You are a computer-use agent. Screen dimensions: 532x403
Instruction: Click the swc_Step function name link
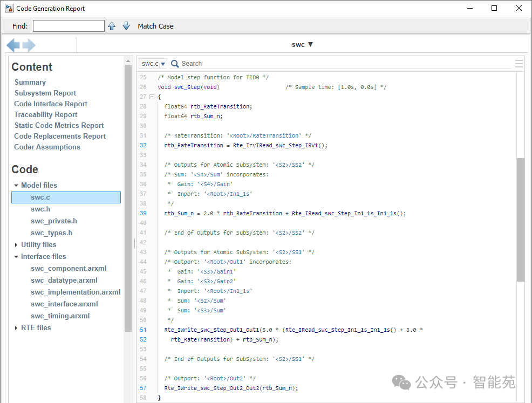[x=187, y=87]
